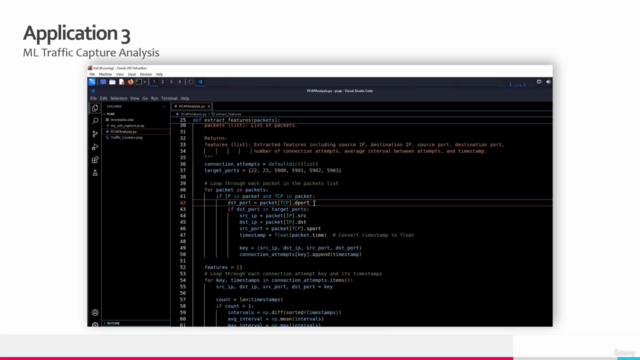Screen dimensions: 640x360
Task: Switch to workspace 3 in Kali panel
Action: [171, 82]
